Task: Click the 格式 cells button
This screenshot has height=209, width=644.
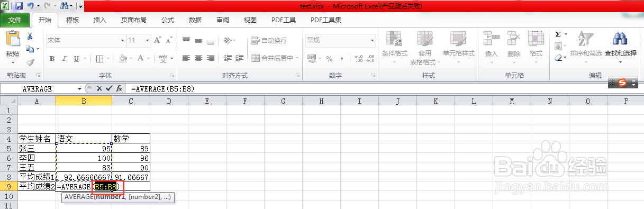Action: pos(536,47)
